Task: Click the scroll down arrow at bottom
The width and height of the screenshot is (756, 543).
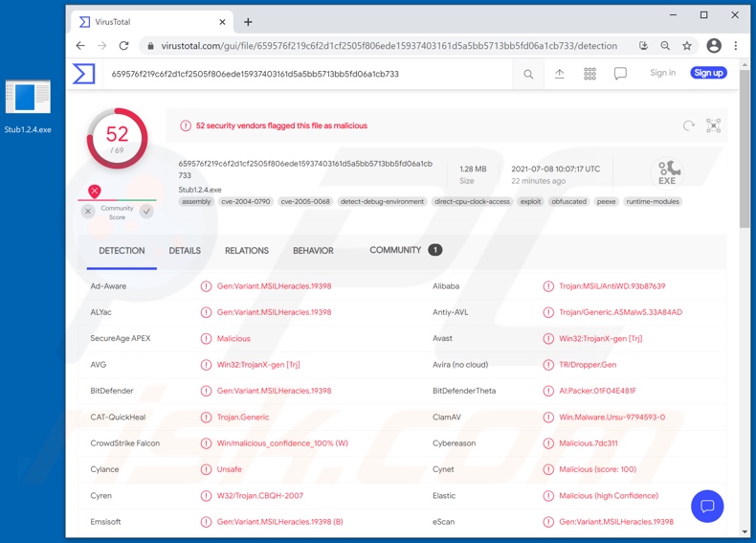Action: click(x=745, y=532)
